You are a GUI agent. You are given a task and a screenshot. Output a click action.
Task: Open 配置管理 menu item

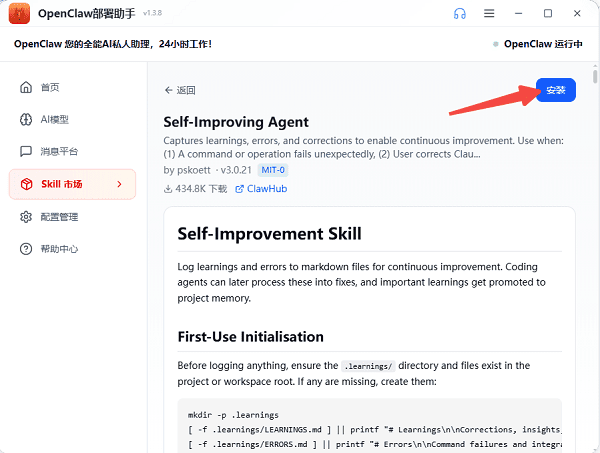(x=72, y=217)
